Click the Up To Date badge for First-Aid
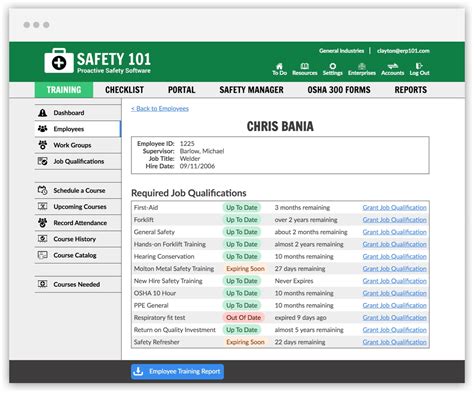Screen dimensions: 474x393 click(242, 207)
